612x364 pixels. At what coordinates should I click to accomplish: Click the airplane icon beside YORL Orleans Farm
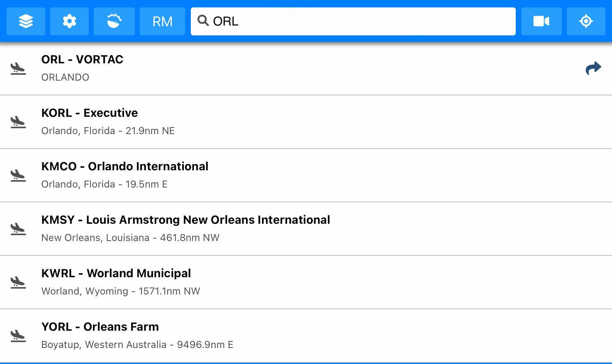[x=18, y=336]
